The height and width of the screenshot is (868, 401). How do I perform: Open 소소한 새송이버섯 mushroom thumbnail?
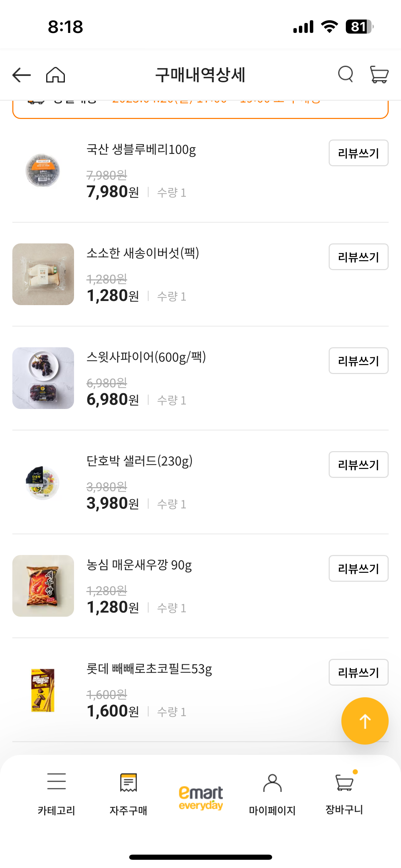pos(43,274)
